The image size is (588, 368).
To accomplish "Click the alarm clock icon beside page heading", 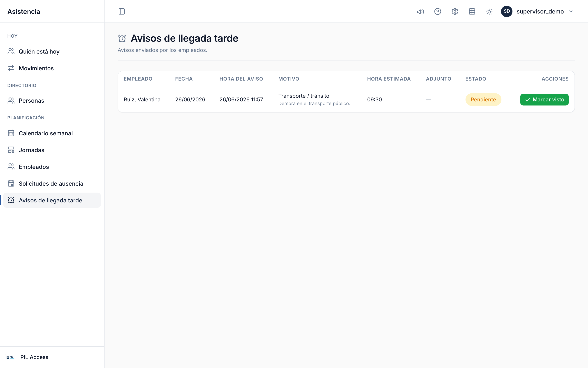I will coord(122,38).
